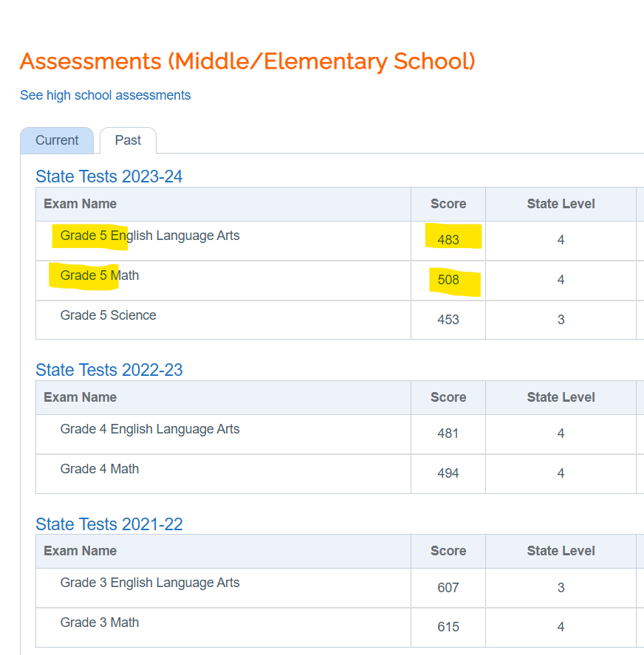Click Grade 4 English Language Arts exam
The image size is (644, 655).
pos(150,430)
